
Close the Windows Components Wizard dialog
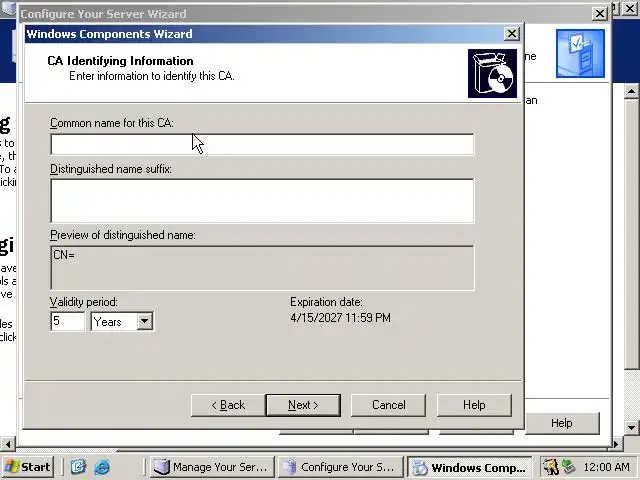511,33
